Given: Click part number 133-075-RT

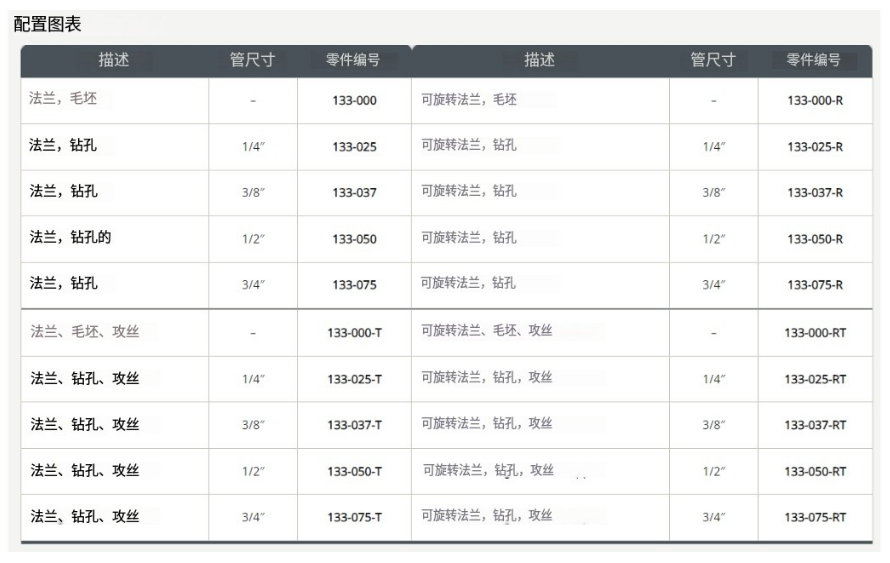Looking at the screenshot, I should point(814,517).
